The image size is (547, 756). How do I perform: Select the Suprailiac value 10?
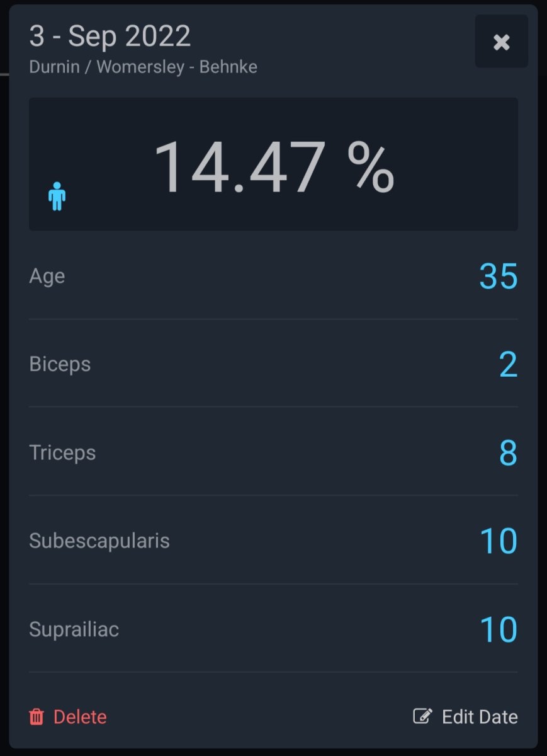tap(498, 629)
